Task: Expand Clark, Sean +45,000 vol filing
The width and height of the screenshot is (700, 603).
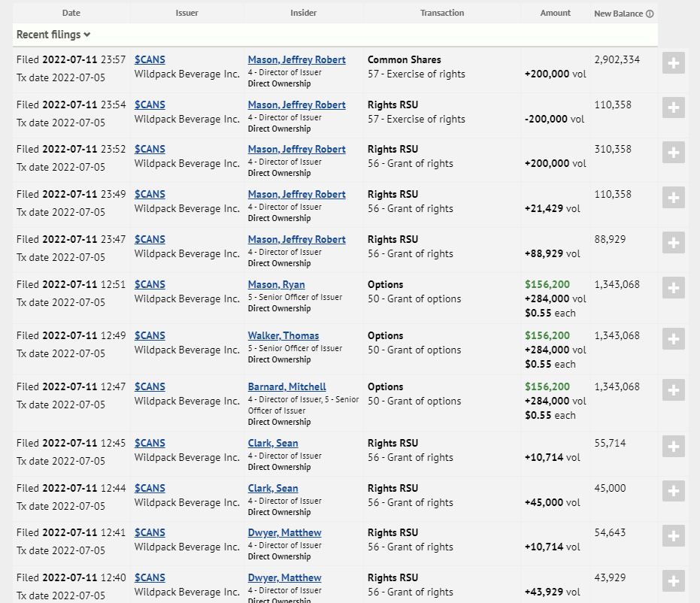Action: click(x=673, y=491)
